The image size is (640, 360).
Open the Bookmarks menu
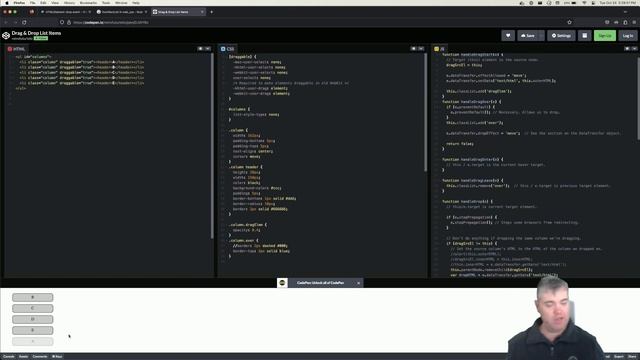point(89,3)
